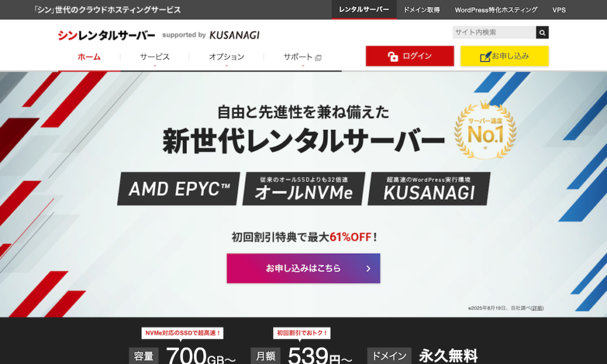The height and width of the screenshot is (364, 607).
Task: Click the シンレンタルサーバー site logo
Action: point(107,35)
